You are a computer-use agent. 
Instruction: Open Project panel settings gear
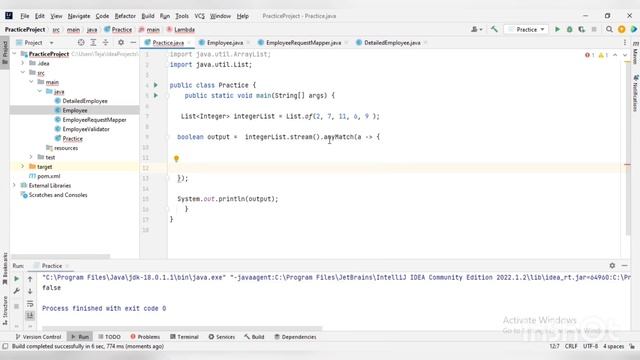click(x=121, y=42)
